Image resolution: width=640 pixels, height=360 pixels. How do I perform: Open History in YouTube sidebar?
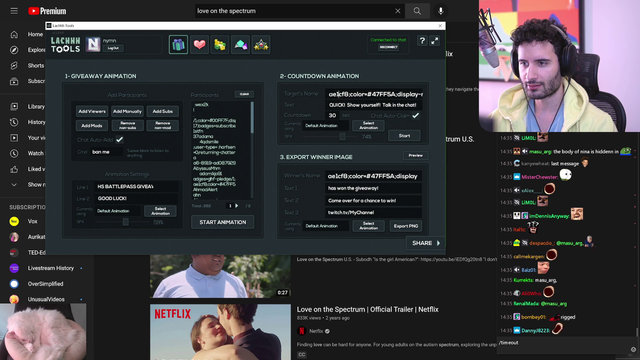click(x=27, y=122)
